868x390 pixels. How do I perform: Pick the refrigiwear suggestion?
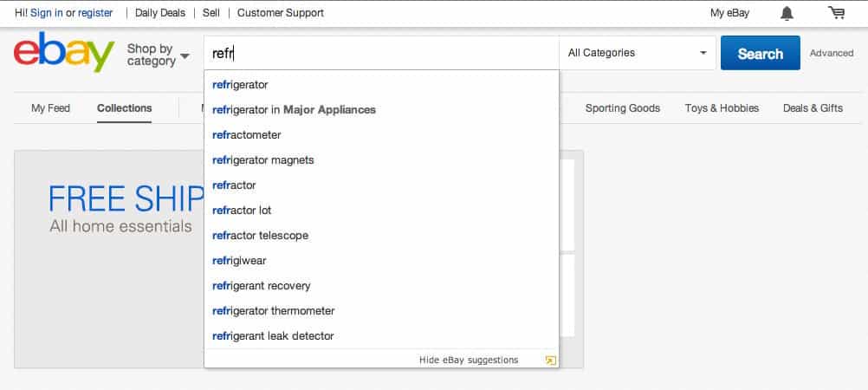381,260
